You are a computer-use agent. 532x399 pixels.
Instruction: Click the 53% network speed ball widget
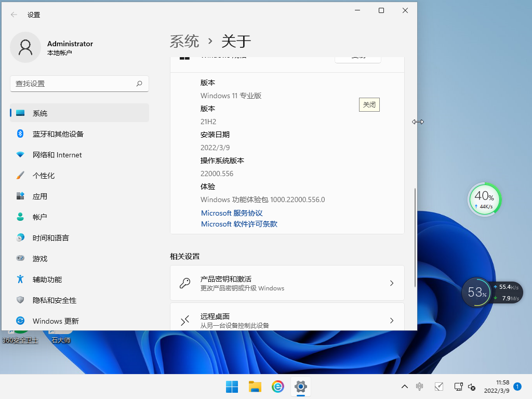coord(476,292)
